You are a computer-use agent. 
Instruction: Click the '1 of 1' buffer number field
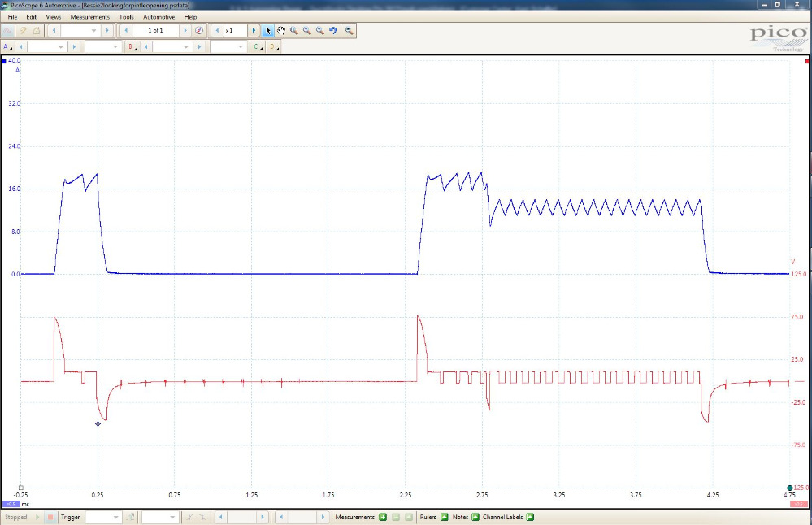(x=155, y=31)
